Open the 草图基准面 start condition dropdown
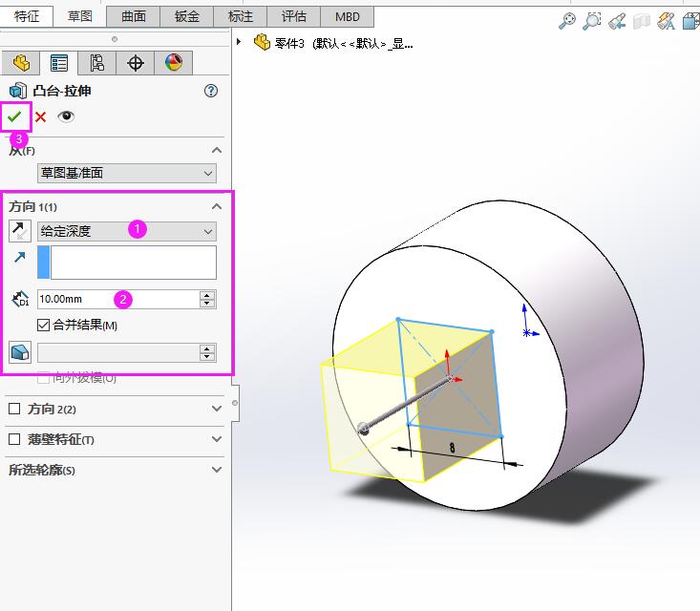The width and height of the screenshot is (700, 611). click(127, 173)
